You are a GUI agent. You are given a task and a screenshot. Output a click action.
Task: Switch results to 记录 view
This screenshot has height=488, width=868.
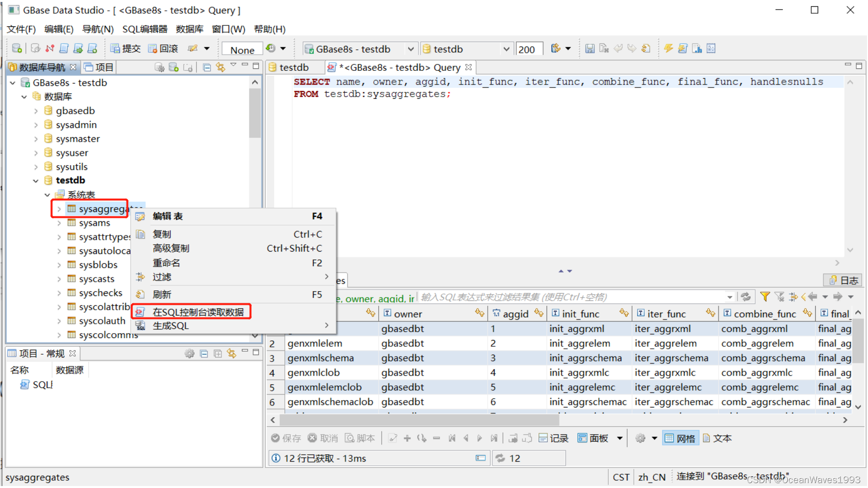click(x=553, y=438)
